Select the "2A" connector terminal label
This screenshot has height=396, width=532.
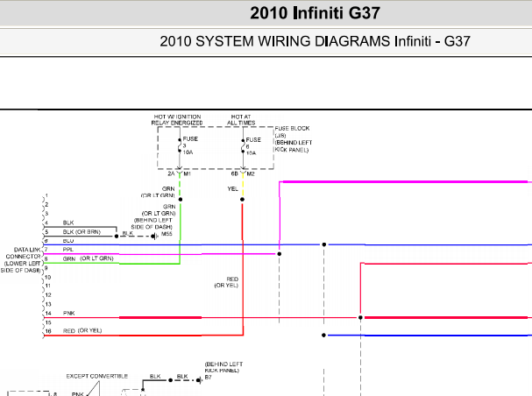click(171, 173)
